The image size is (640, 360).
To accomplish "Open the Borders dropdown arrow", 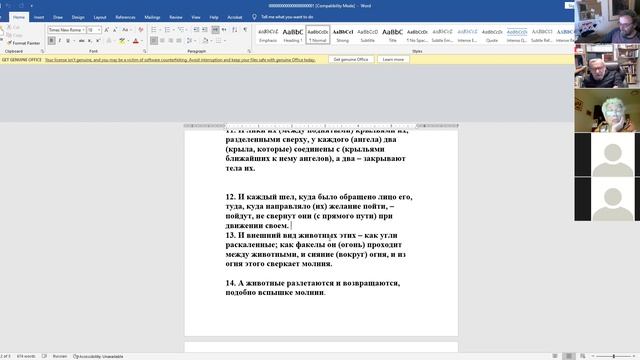I will click(x=225, y=40).
